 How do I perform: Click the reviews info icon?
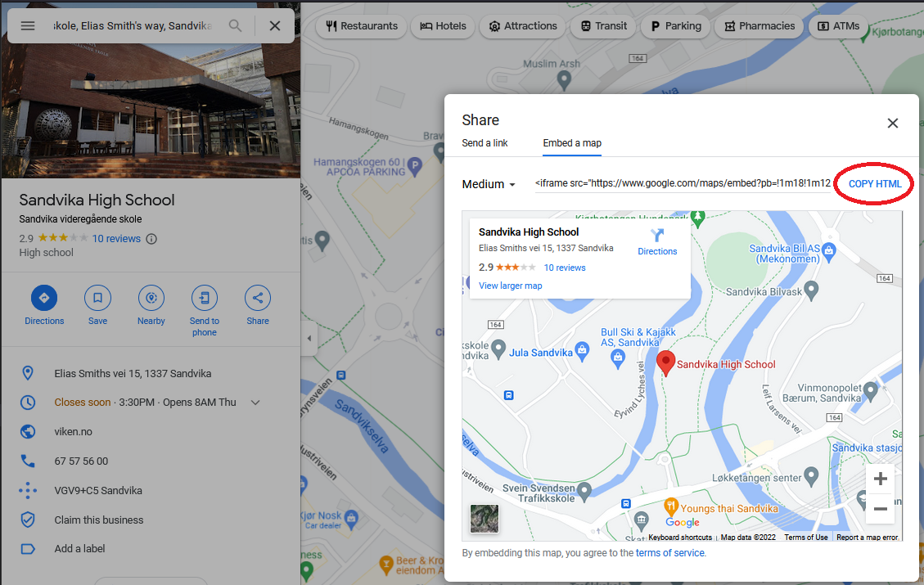pos(151,239)
